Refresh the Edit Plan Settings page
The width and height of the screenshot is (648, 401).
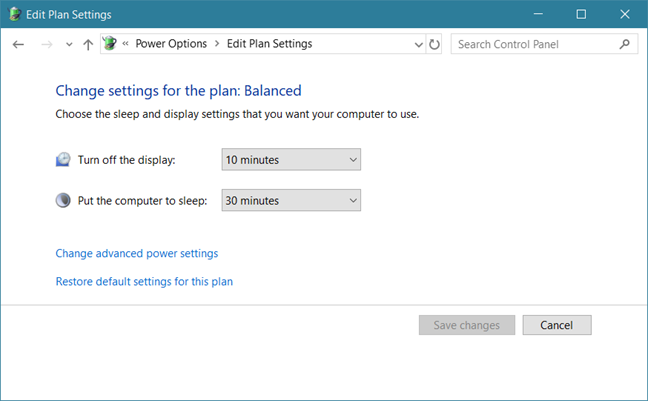click(x=434, y=44)
